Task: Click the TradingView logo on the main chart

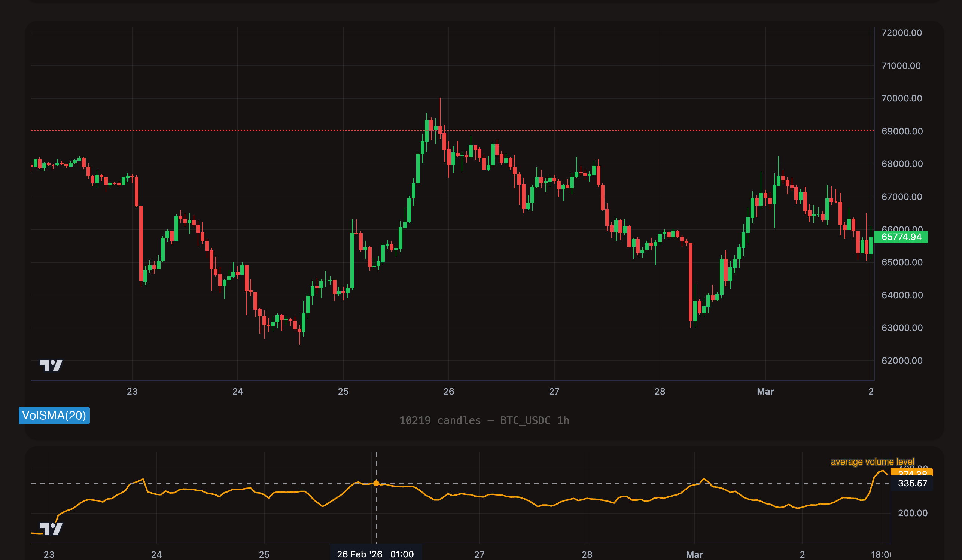Action: (x=51, y=365)
